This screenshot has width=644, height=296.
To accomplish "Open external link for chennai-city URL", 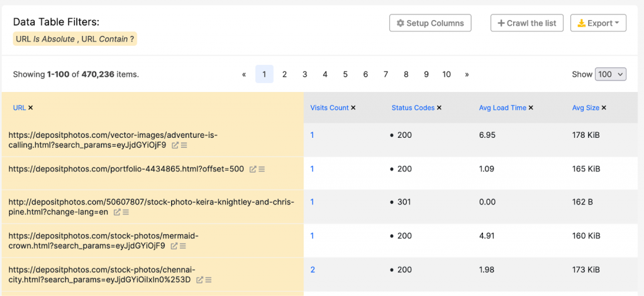I will [199, 280].
